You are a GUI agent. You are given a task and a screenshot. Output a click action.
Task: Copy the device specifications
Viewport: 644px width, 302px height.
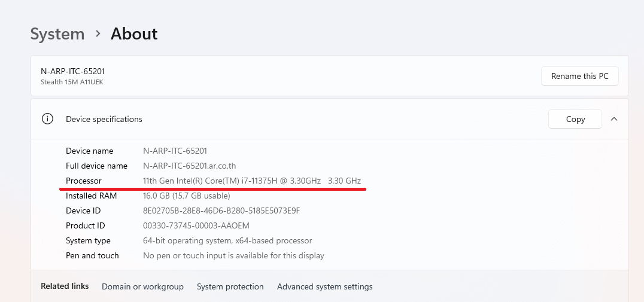(575, 119)
